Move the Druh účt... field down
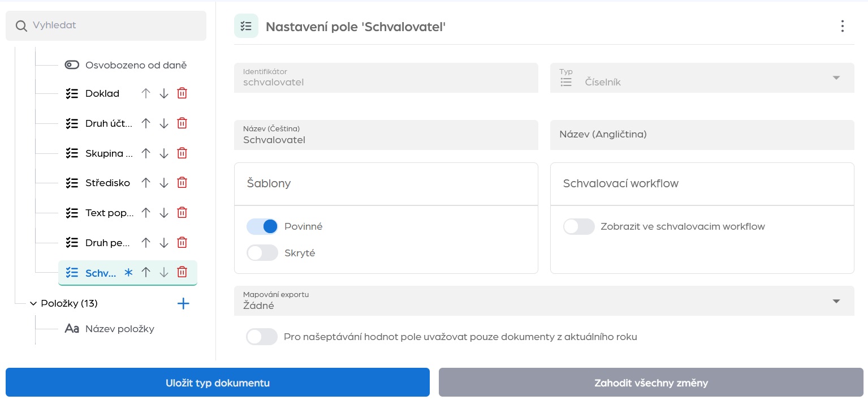 click(164, 123)
